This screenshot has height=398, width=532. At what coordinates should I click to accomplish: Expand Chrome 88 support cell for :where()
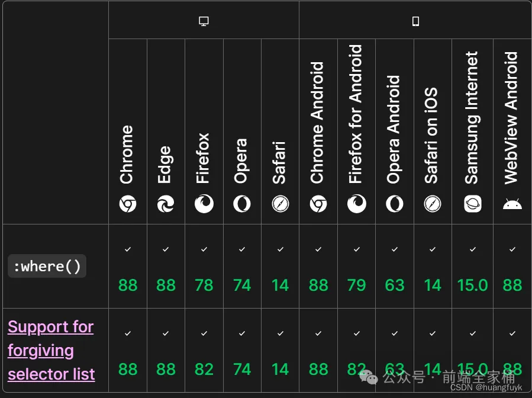pyautogui.click(x=128, y=267)
